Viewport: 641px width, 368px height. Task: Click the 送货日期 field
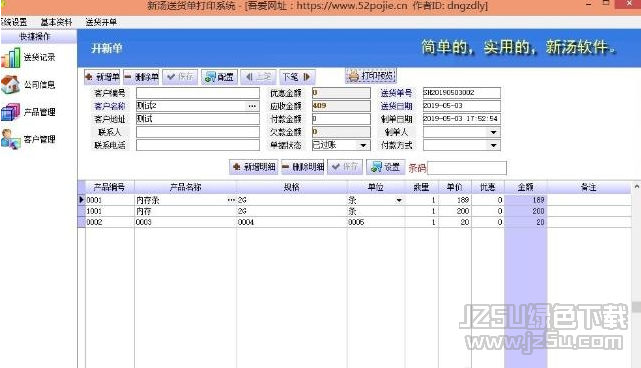pos(462,106)
